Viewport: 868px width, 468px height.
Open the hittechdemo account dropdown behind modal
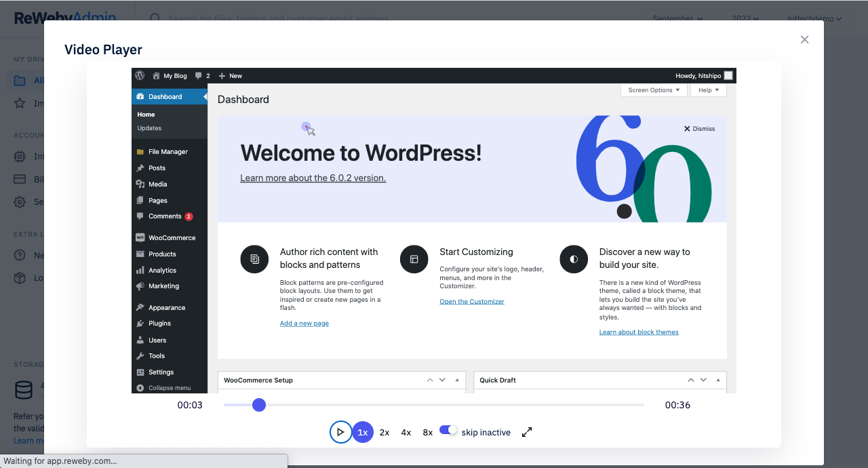point(814,19)
